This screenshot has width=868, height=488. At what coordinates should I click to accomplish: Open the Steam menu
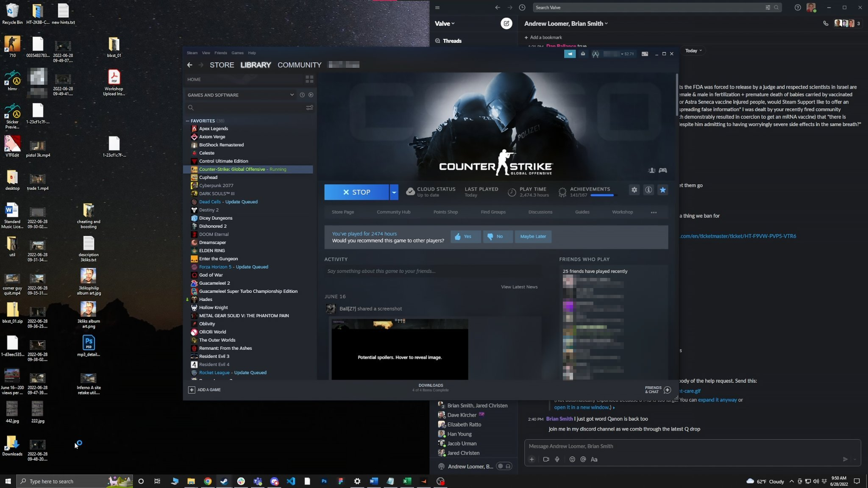(192, 53)
